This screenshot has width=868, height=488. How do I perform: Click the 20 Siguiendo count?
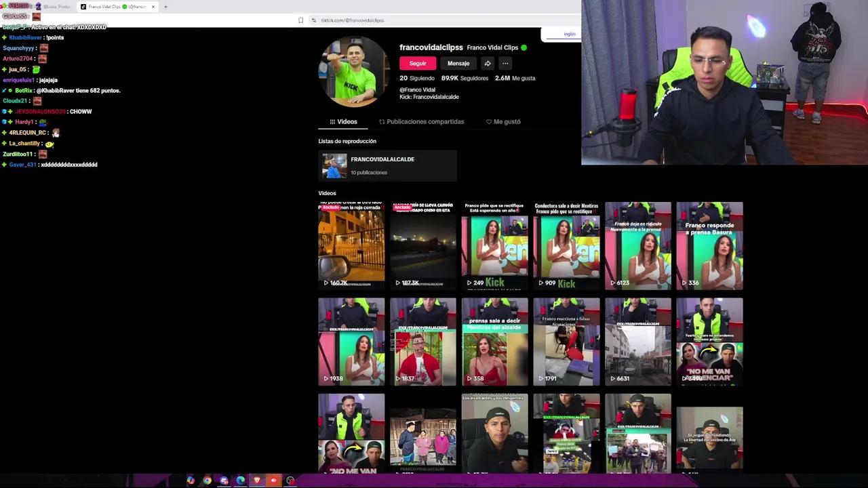click(x=417, y=78)
